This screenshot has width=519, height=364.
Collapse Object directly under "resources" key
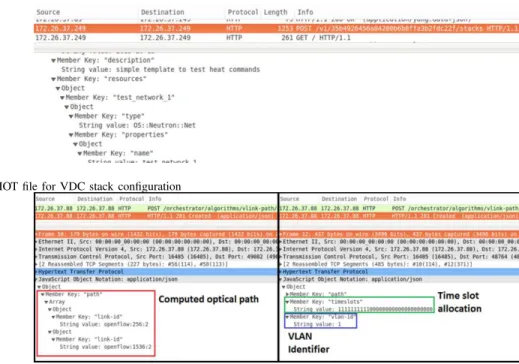58,89
